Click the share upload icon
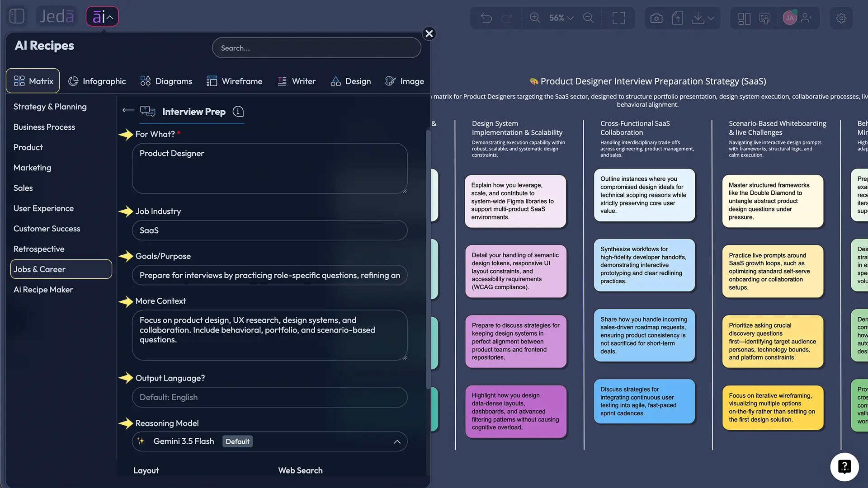Screen dimensions: 868x488 [677, 18]
